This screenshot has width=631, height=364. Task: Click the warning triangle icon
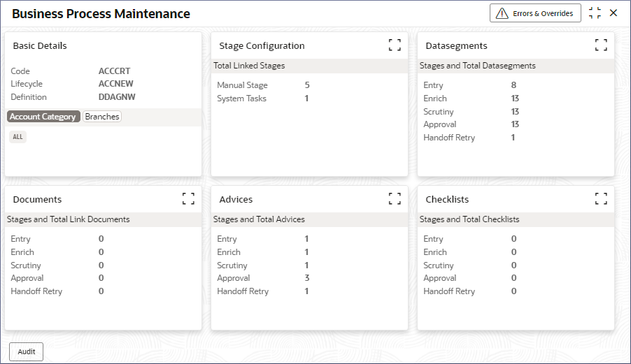point(502,13)
